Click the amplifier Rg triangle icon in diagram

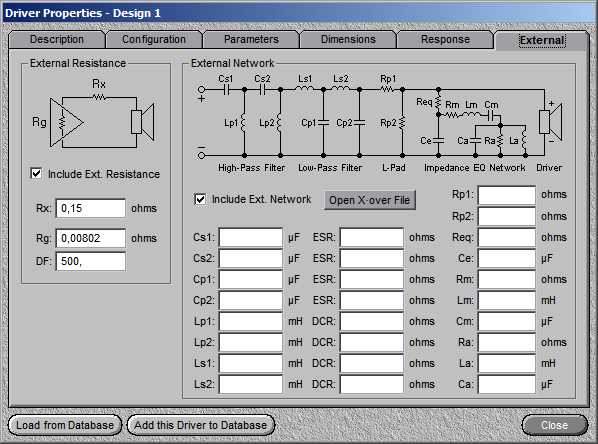pos(66,122)
